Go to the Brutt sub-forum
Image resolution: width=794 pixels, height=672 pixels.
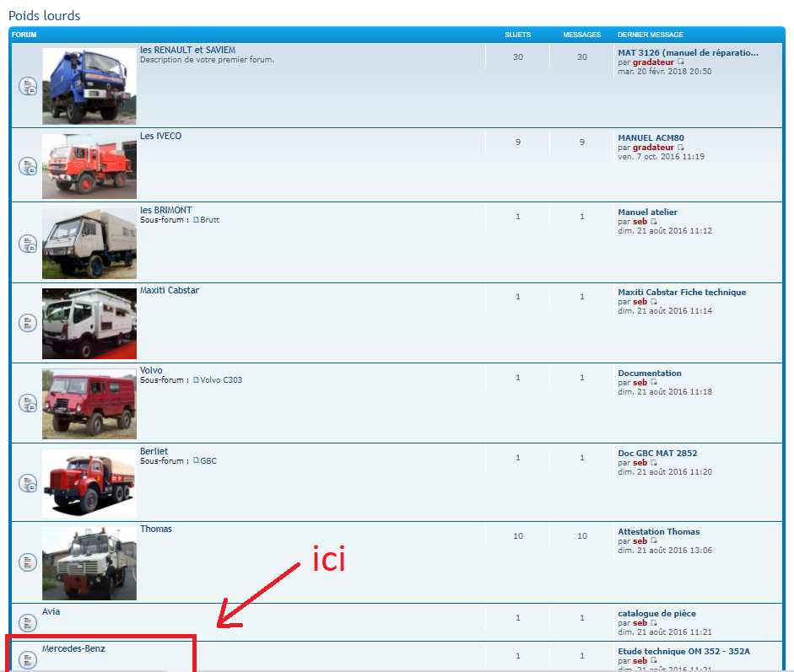(209, 220)
